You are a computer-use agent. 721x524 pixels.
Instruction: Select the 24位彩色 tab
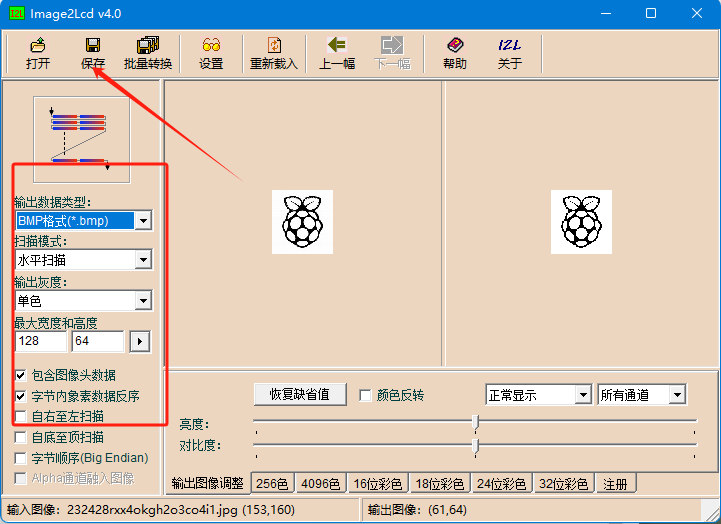coord(501,484)
